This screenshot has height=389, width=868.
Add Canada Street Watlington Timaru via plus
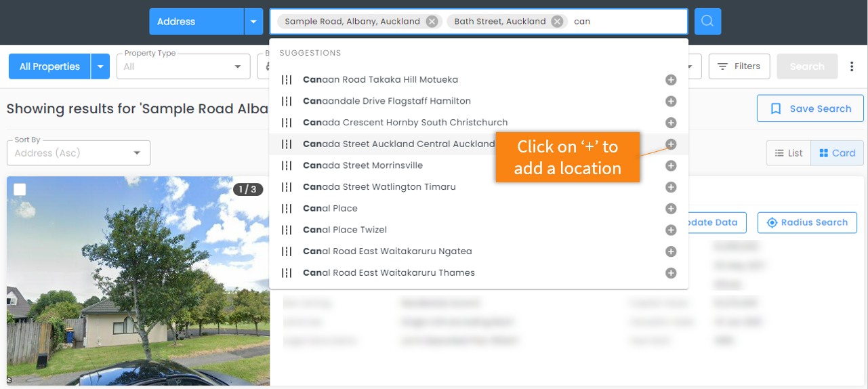tap(671, 187)
